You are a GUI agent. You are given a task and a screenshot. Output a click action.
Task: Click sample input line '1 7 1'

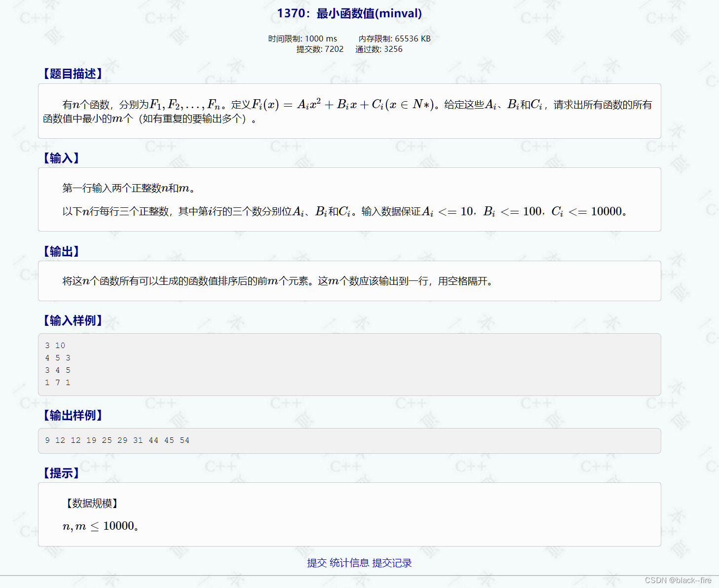click(58, 383)
